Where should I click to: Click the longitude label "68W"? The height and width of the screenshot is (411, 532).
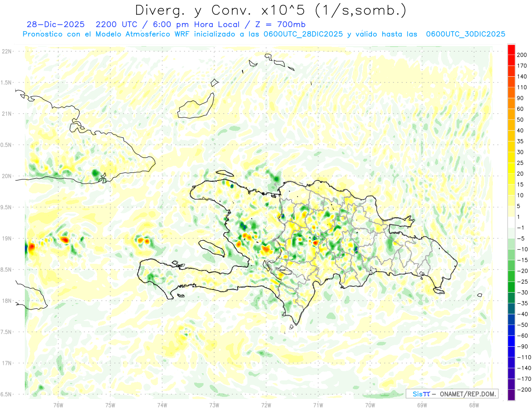pos(474,405)
